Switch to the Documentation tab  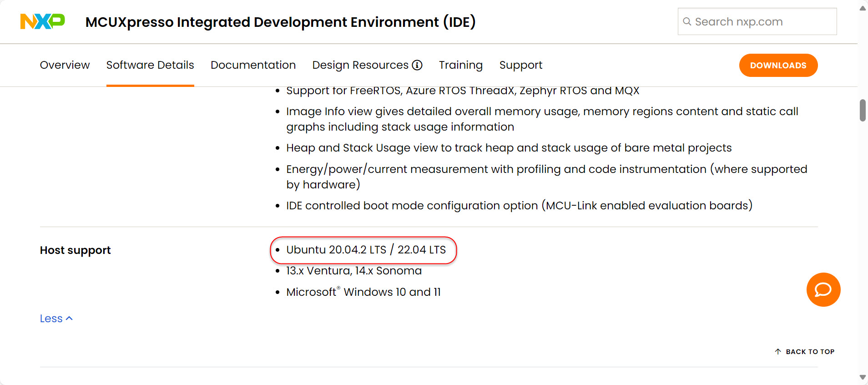[x=253, y=65]
